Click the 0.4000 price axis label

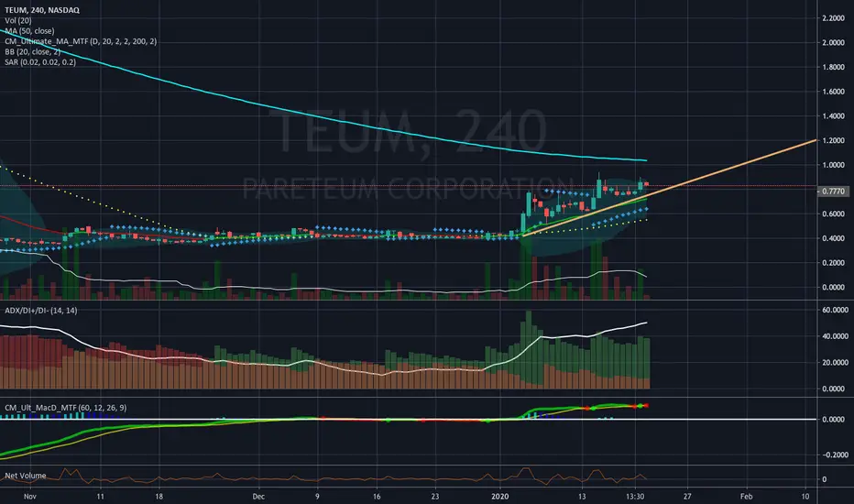tap(833, 238)
